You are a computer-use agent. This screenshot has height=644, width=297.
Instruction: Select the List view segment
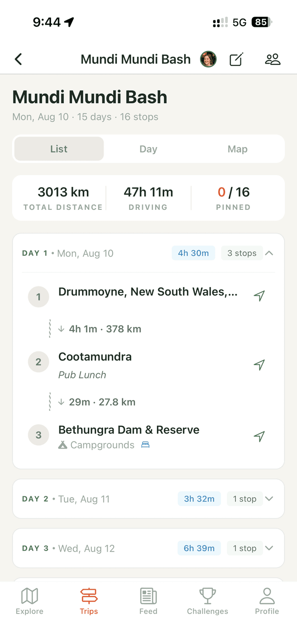point(59,149)
